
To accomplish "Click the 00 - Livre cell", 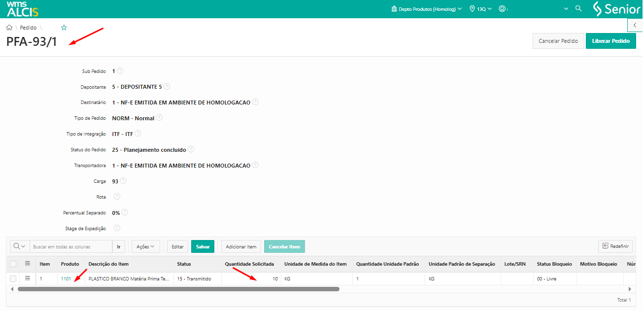I will pos(555,279).
